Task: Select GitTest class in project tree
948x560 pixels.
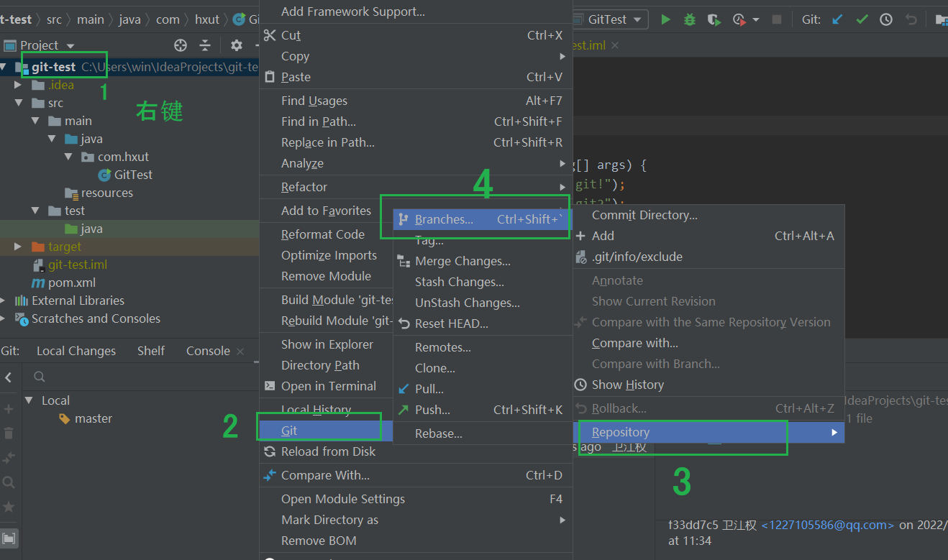Action: click(133, 175)
